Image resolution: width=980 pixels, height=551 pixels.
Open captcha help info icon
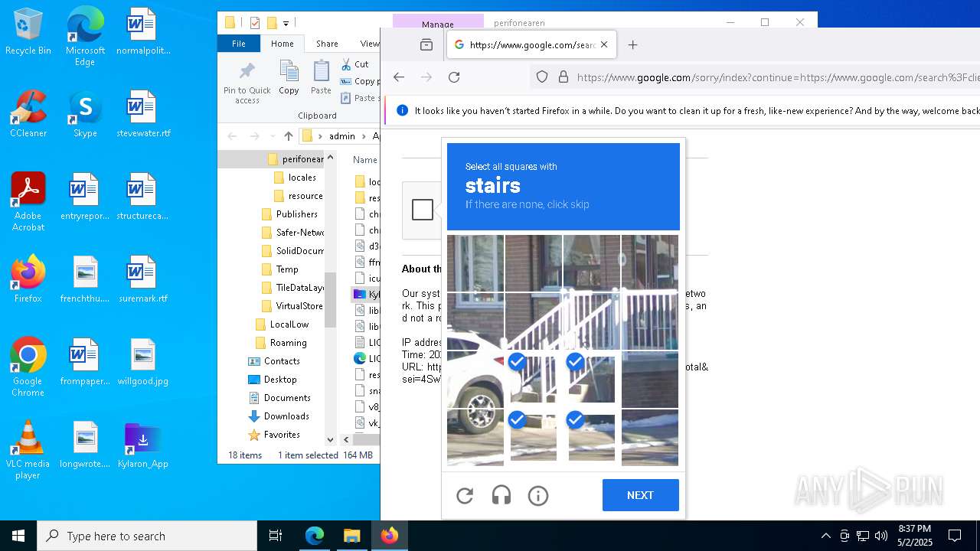click(x=538, y=496)
